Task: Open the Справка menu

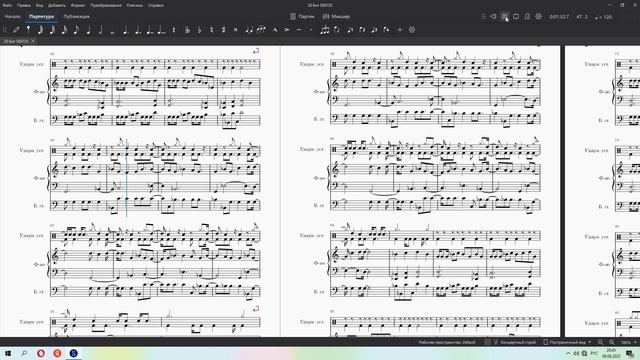Action: [156, 5]
